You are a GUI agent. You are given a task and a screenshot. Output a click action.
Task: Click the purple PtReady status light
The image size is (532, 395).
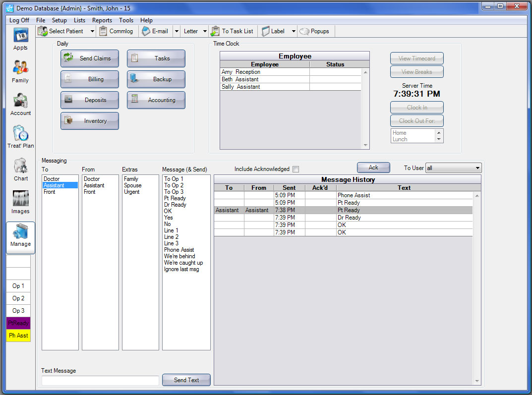[18, 323]
